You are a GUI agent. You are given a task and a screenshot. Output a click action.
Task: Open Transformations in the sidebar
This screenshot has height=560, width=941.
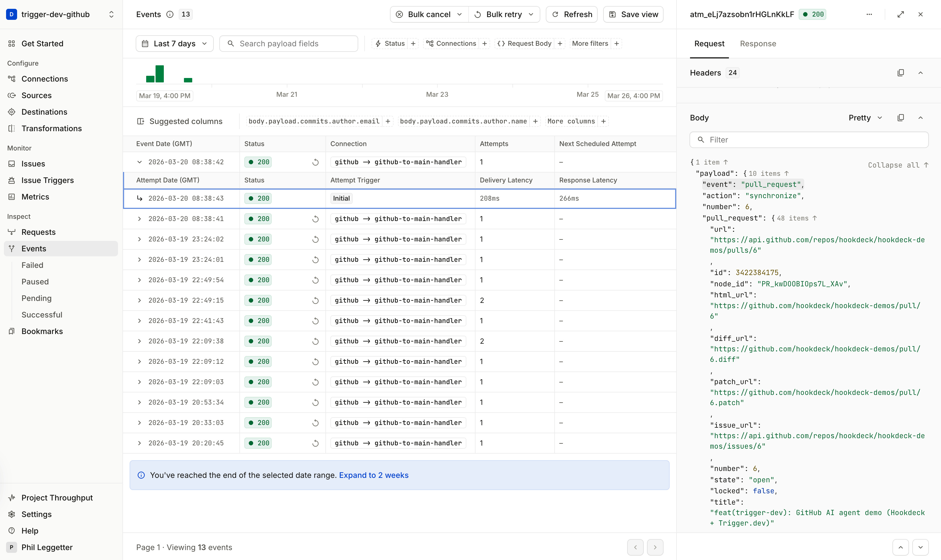click(52, 128)
